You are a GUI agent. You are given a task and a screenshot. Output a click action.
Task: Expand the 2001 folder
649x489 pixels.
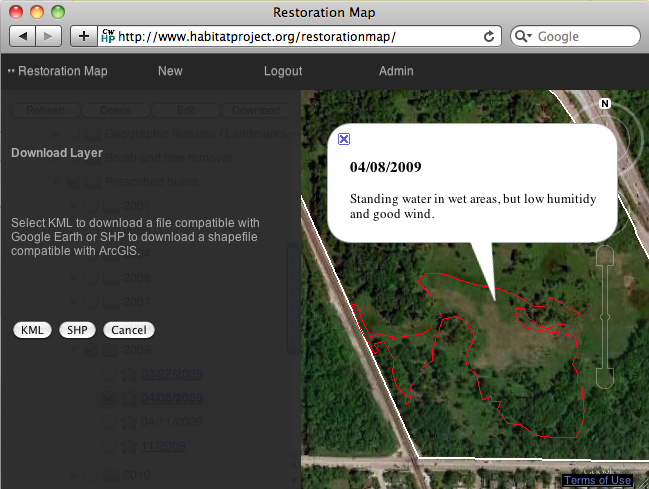click(x=74, y=206)
